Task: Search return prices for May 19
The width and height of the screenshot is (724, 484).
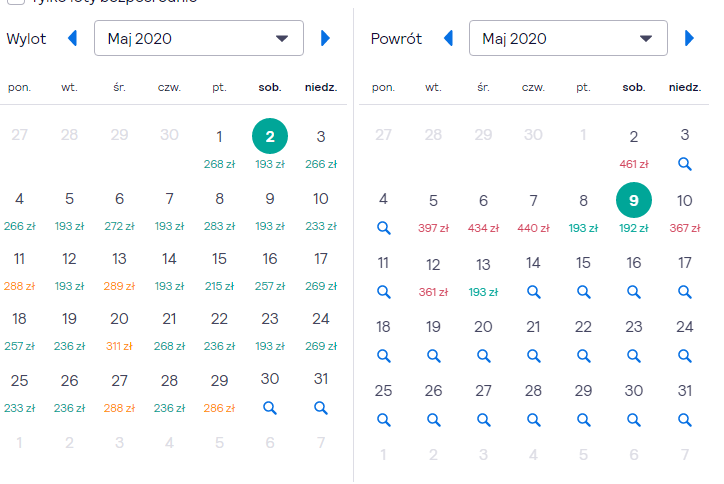Action: pos(434,356)
